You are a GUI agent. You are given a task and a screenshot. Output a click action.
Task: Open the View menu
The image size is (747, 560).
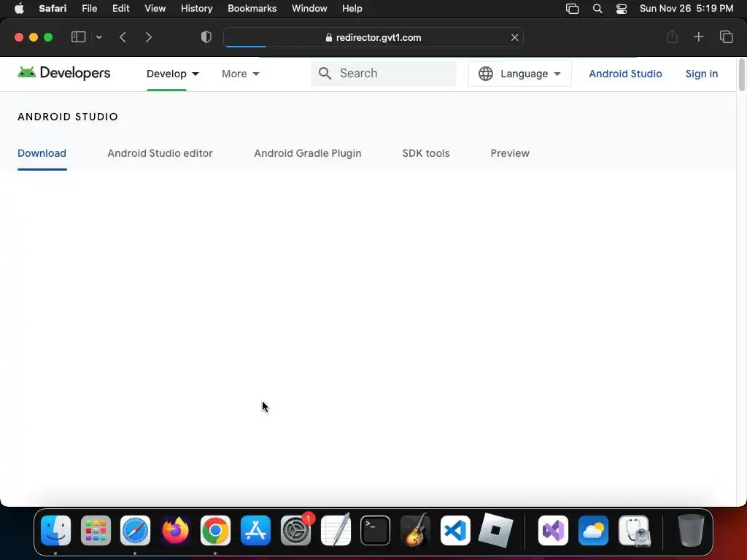point(155,9)
